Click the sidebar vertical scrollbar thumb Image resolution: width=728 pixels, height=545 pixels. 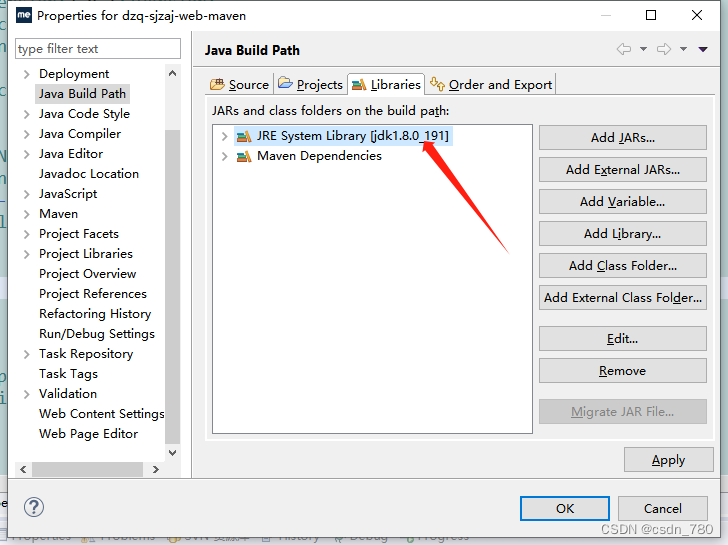click(172, 286)
